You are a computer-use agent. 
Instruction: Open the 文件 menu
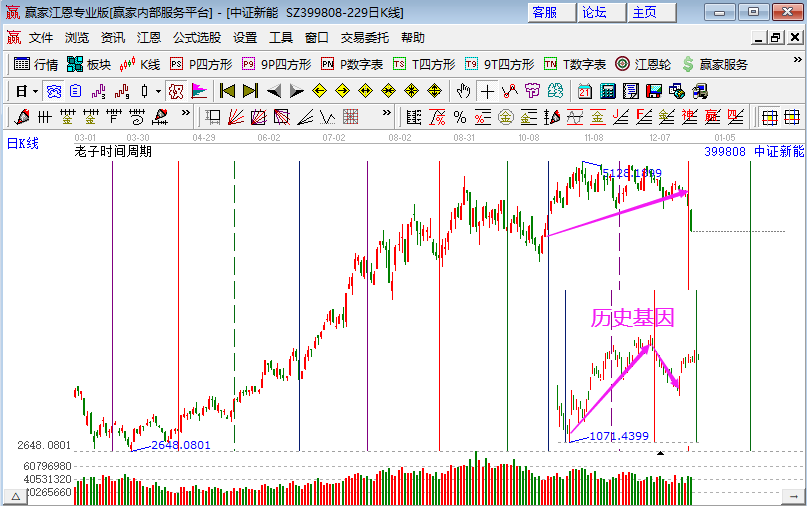point(41,38)
